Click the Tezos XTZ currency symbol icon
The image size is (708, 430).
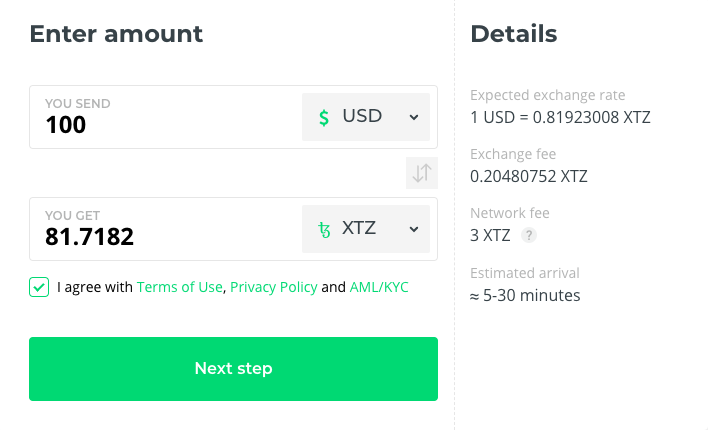click(324, 229)
